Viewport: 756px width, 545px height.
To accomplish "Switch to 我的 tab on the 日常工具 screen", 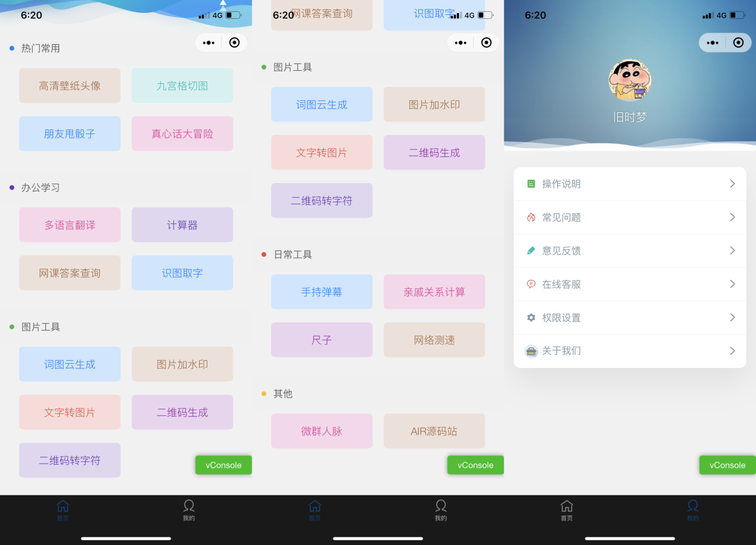I will point(441,510).
